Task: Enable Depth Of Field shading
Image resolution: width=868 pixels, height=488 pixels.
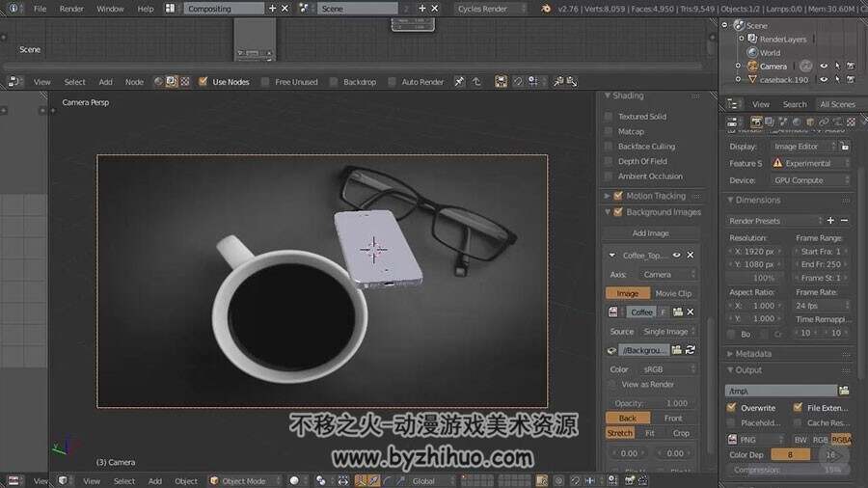Action: point(609,161)
